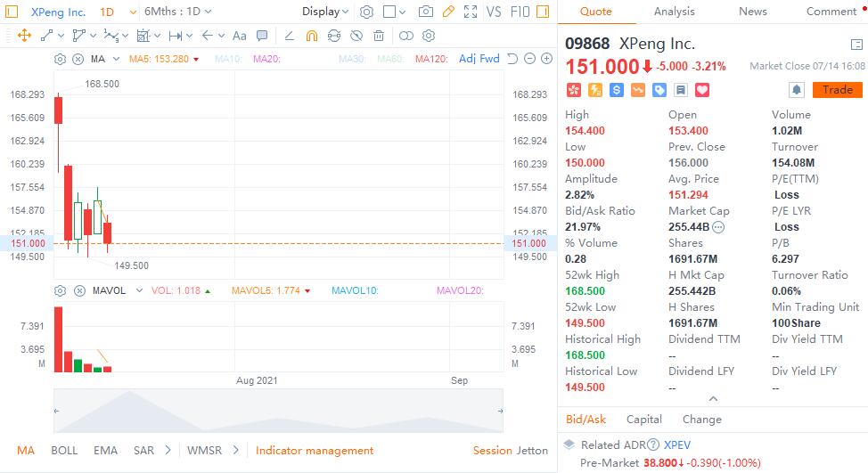Zoom in chart with plus icon
The image size is (868, 473).
(547, 59)
